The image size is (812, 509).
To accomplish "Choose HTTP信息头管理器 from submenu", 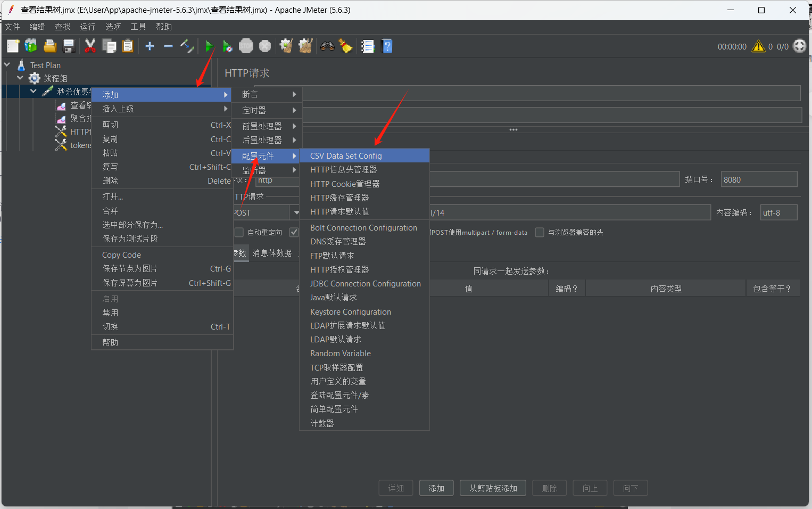I will (364, 169).
